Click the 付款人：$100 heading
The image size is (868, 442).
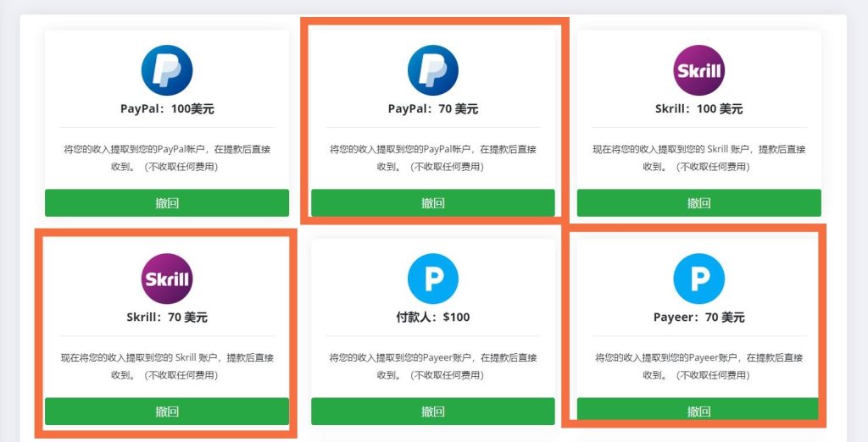(x=433, y=318)
